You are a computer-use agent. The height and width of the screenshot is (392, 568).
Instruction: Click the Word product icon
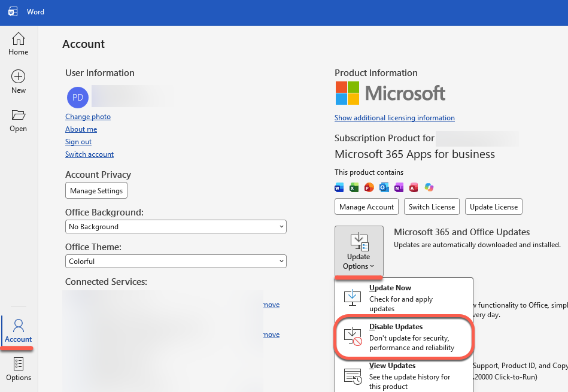pyautogui.click(x=339, y=187)
